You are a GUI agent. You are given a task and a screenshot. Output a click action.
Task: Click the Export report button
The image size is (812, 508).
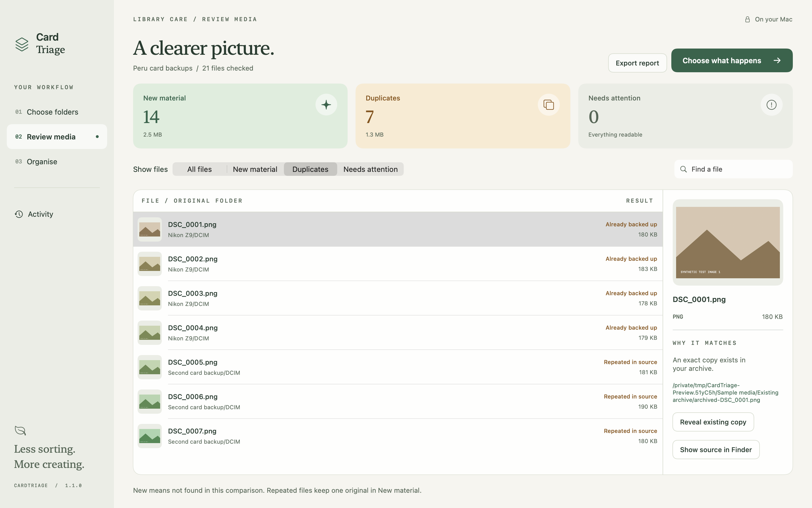tap(637, 63)
